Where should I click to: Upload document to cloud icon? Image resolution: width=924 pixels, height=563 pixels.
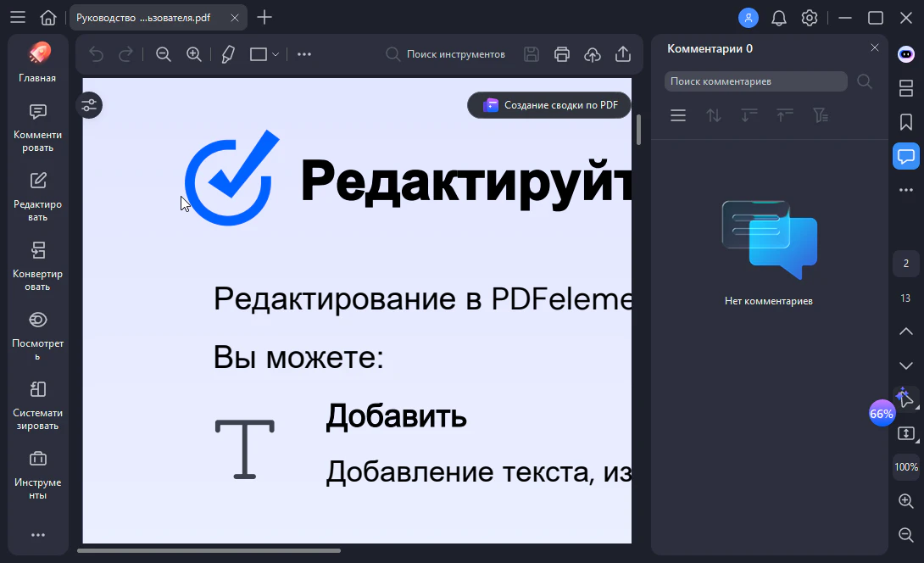pos(593,54)
